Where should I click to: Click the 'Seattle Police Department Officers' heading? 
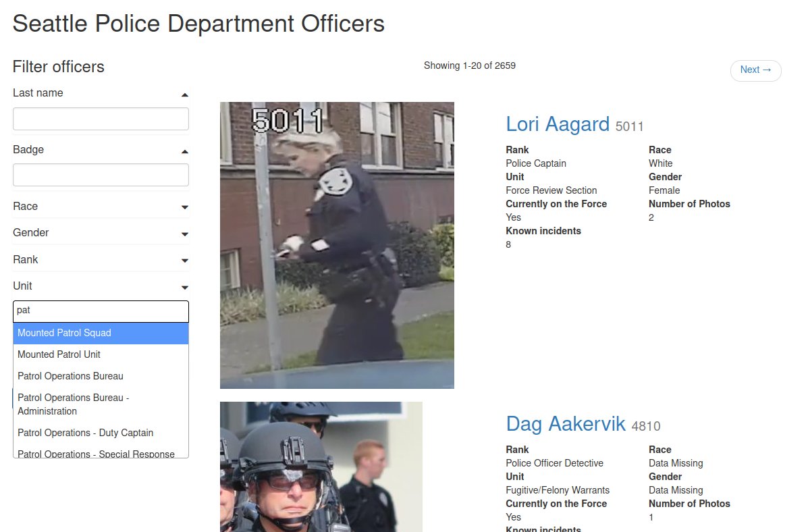[198, 24]
